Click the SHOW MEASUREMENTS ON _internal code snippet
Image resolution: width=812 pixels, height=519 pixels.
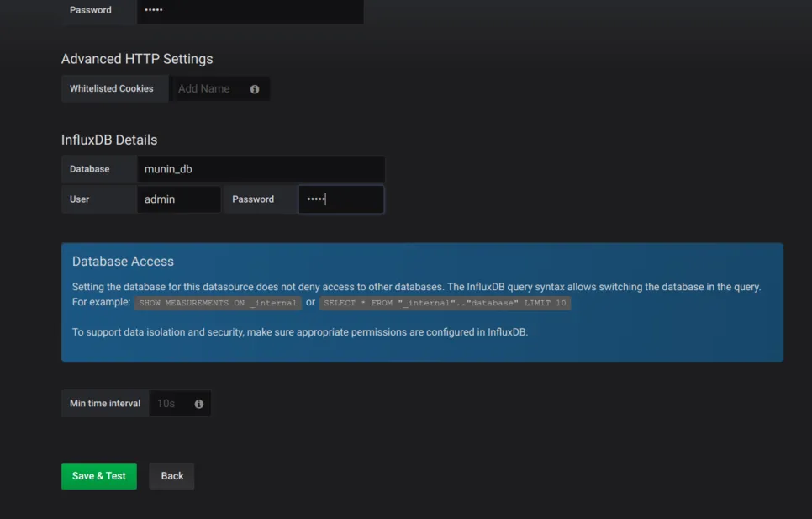click(x=218, y=303)
